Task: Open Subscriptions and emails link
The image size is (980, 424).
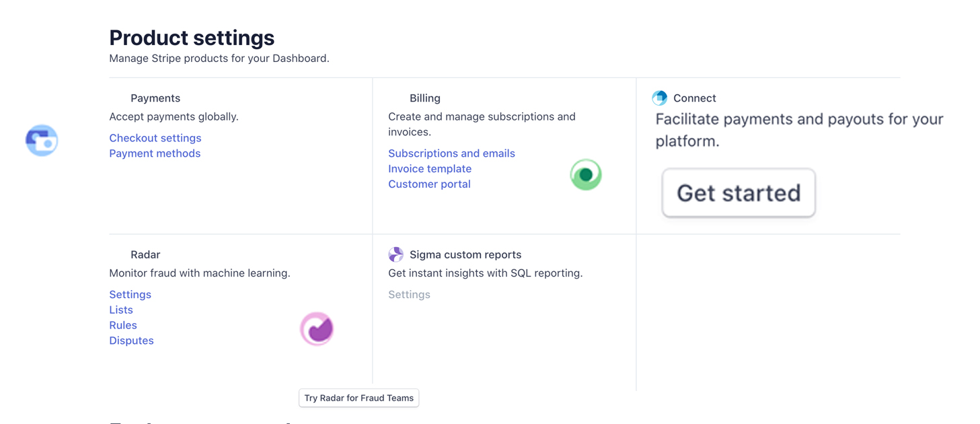Action: click(451, 153)
